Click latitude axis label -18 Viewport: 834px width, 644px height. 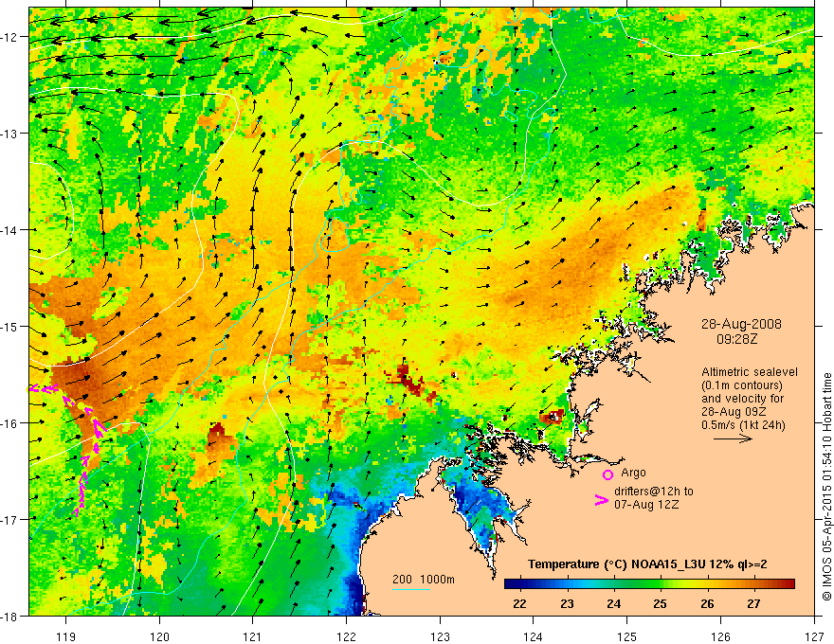(10, 616)
